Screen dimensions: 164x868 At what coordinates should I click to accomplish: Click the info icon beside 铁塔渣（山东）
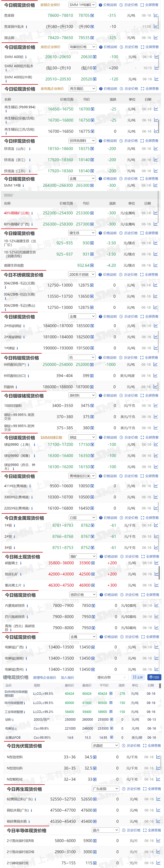click(x=30, y=149)
